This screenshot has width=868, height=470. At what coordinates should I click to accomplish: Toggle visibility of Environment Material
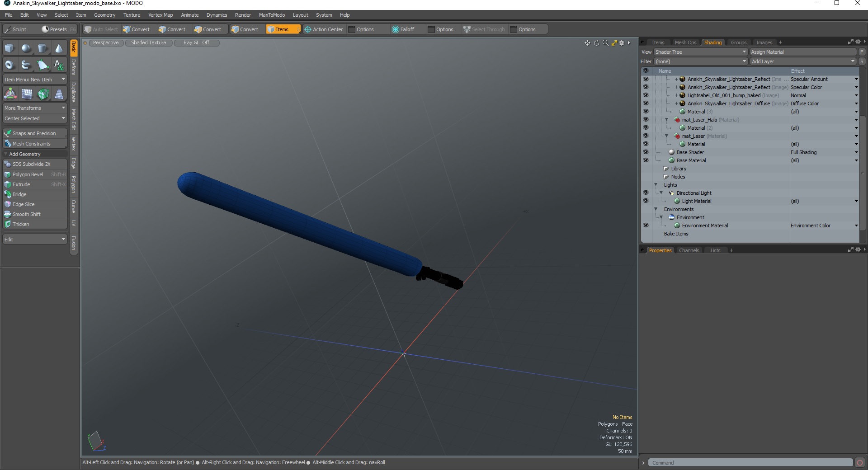tap(646, 226)
